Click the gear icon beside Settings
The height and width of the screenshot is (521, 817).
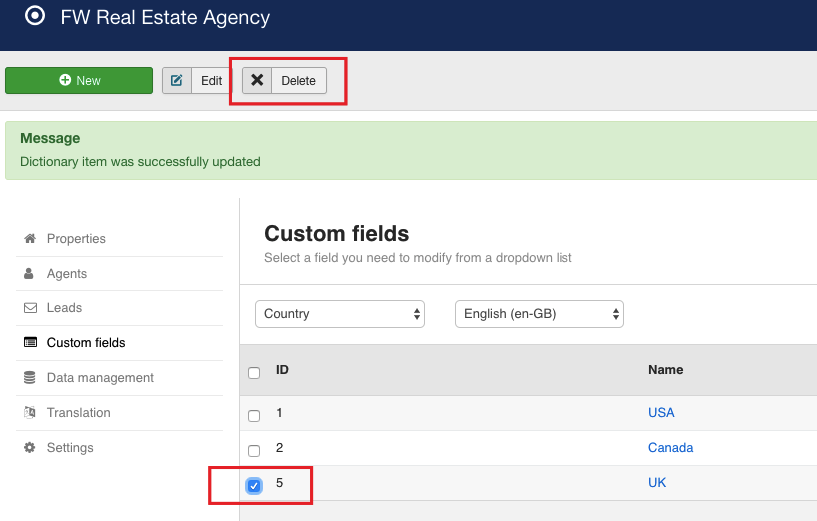click(30, 448)
